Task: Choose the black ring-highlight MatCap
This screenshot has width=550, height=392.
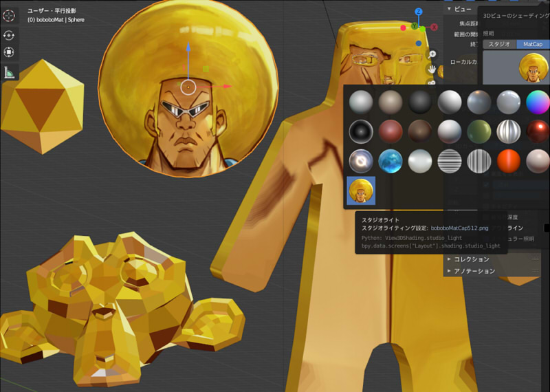Action: tap(361, 131)
